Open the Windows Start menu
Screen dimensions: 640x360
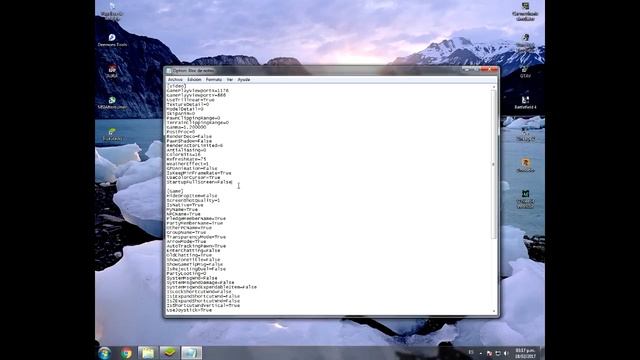point(104,353)
